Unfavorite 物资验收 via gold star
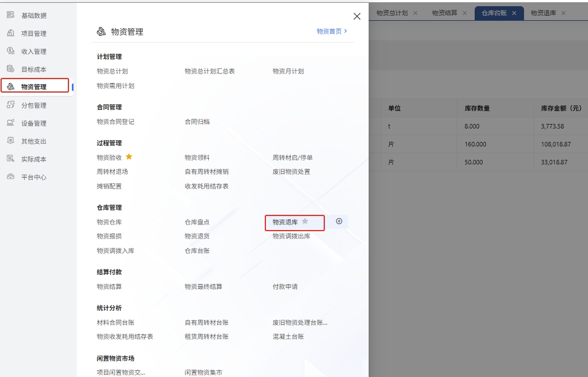 coord(128,157)
